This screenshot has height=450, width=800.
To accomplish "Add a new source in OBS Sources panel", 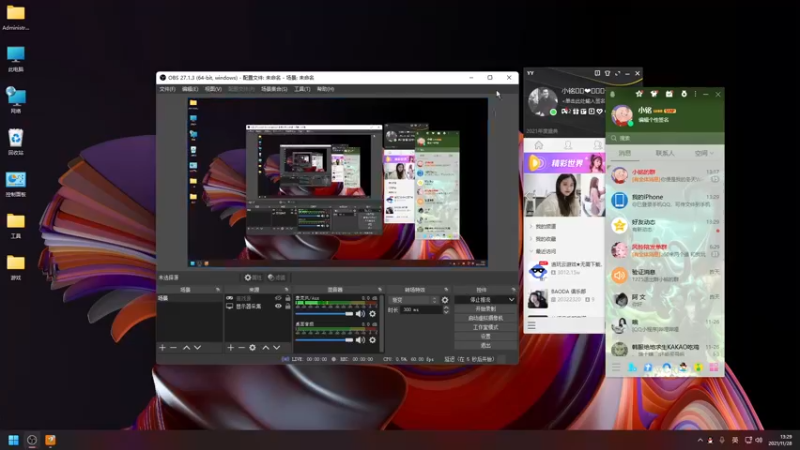I will pyautogui.click(x=231, y=347).
